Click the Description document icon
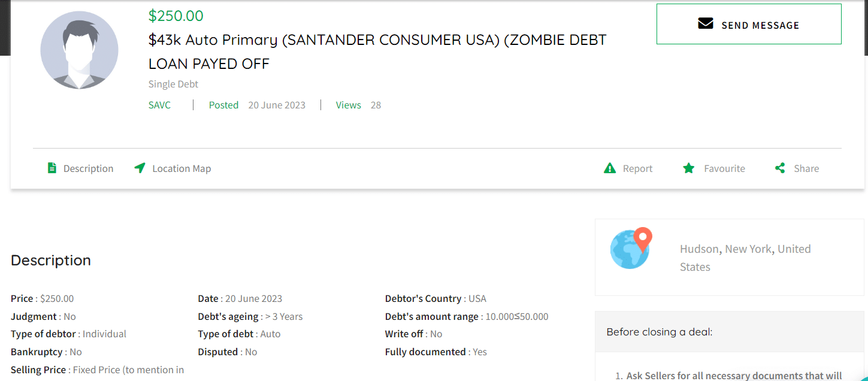Viewport: 868px width, 381px height. point(52,168)
